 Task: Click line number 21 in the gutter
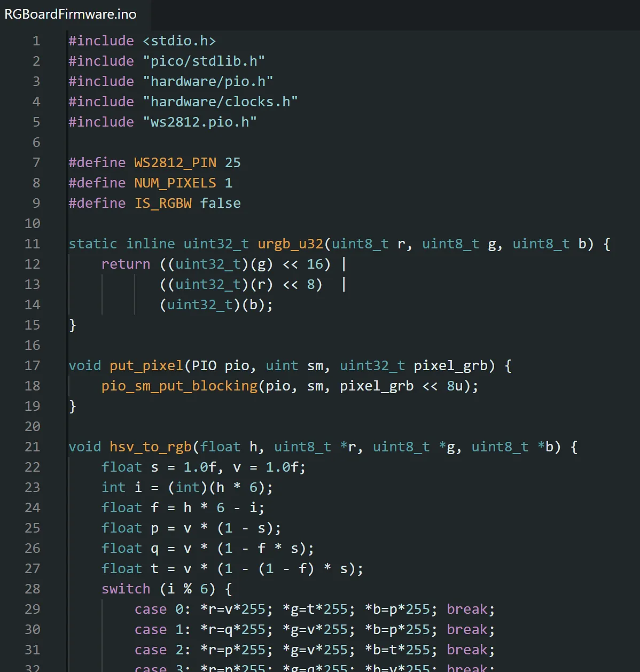(33, 447)
